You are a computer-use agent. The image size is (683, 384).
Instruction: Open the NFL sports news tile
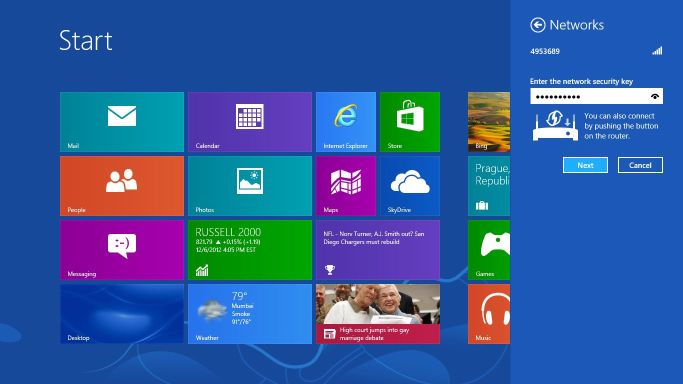click(378, 250)
